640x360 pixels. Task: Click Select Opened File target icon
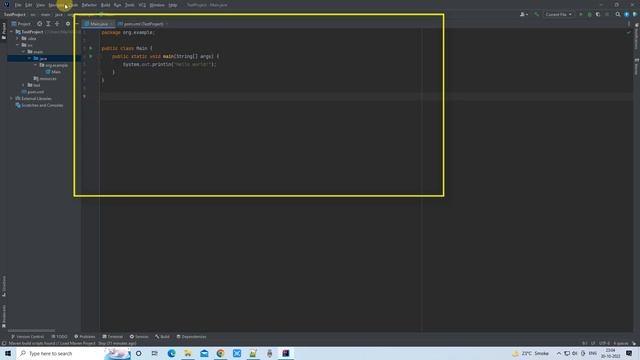coord(40,24)
